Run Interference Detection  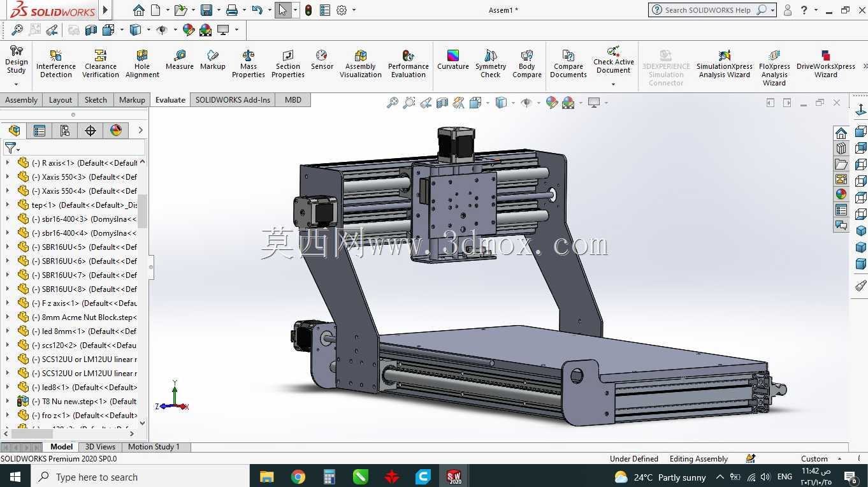[55, 64]
